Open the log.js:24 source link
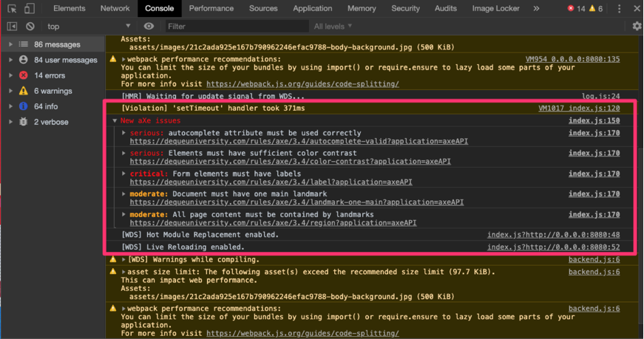The height and width of the screenshot is (339, 644). (601, 96)
